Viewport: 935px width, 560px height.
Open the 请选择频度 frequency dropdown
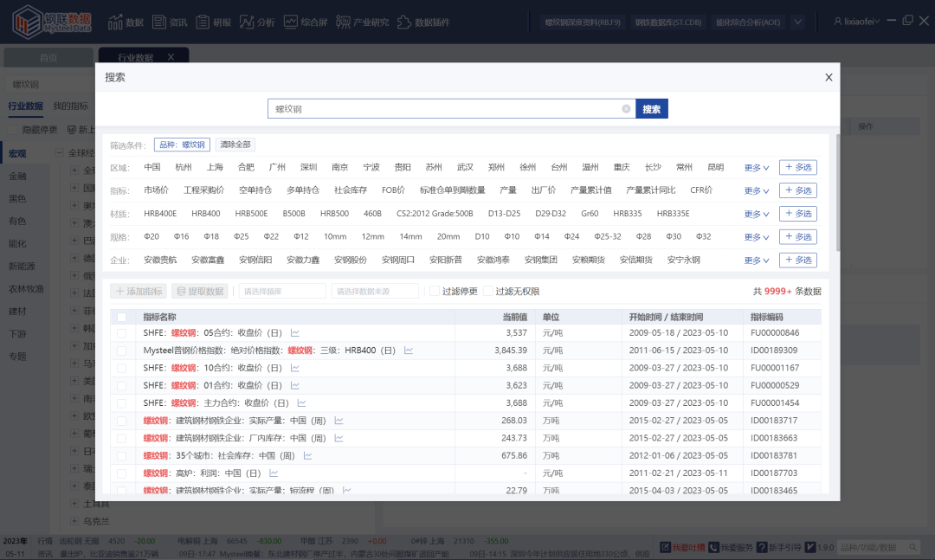282,291
